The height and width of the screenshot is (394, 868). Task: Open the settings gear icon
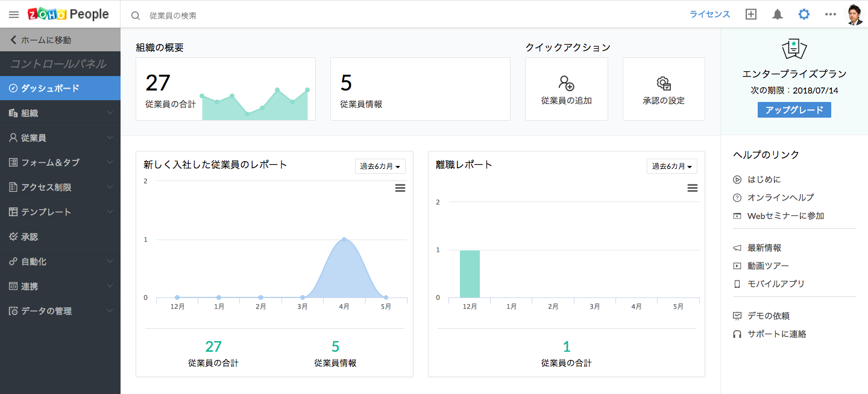coord(804,14)
